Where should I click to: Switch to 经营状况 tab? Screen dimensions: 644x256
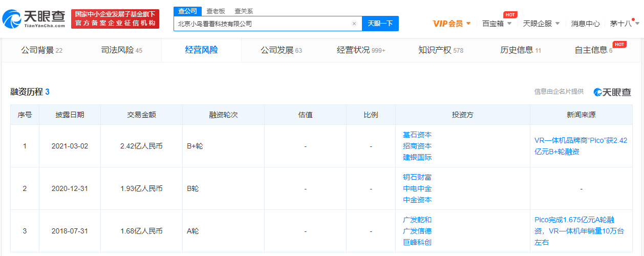point(361,50)
